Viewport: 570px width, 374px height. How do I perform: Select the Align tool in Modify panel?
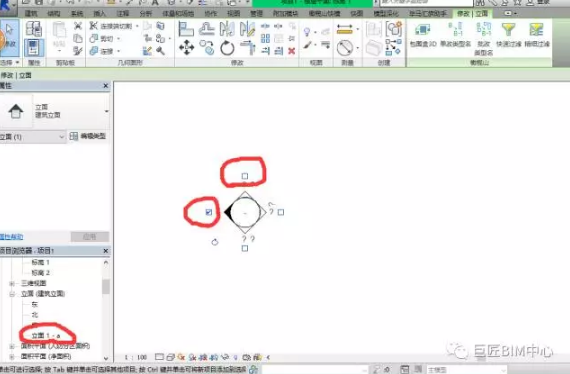tap(186, 29)
